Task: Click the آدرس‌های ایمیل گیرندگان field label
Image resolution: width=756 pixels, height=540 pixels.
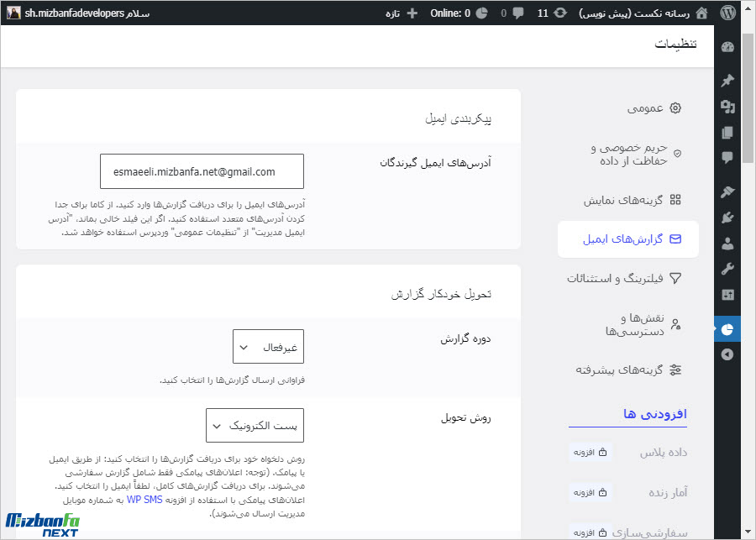Action: pos(435,163)
